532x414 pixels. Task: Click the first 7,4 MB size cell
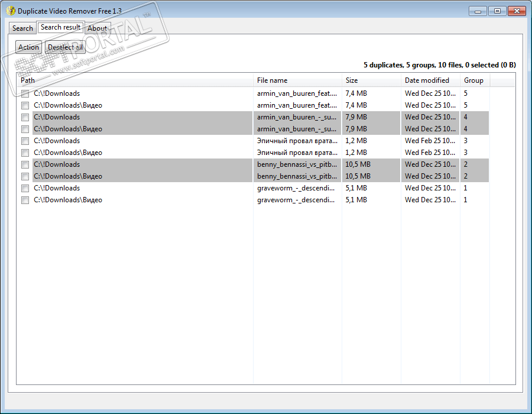pyautogui.click(x=356, y=93)
